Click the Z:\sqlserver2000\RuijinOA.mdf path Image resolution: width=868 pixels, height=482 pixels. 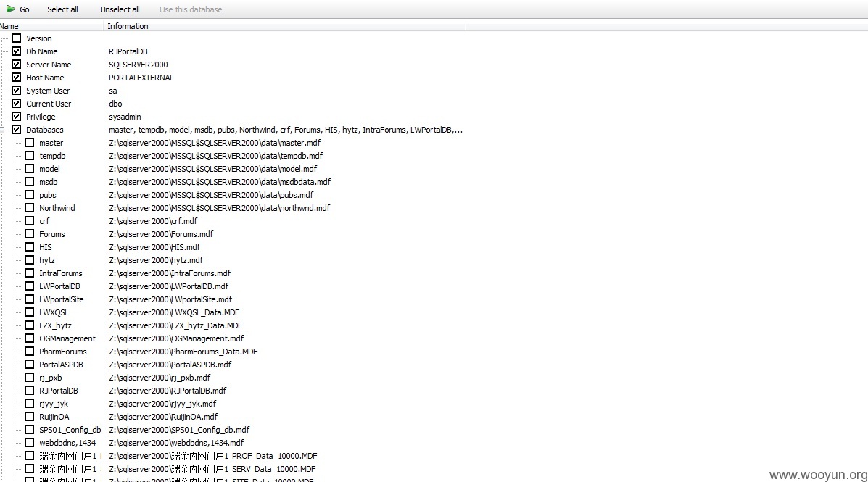pos(163,417)
